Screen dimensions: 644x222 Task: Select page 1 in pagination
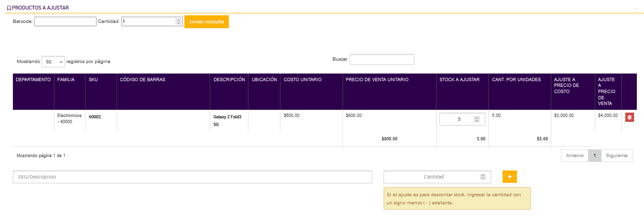tap(595, 156)
